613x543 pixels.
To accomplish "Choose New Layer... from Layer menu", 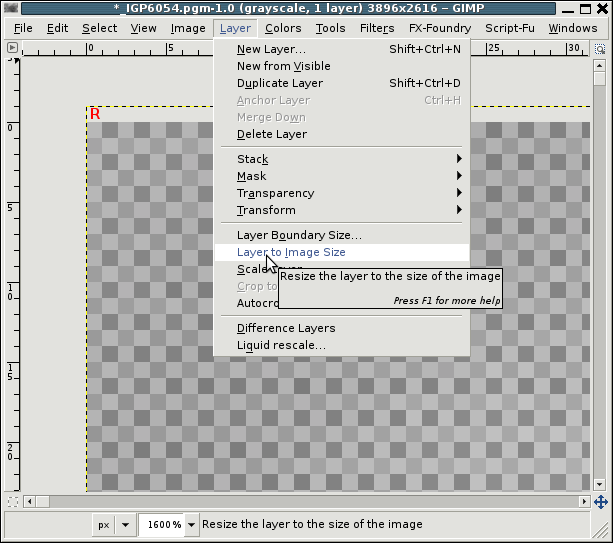I will click(x=342, y=49).
